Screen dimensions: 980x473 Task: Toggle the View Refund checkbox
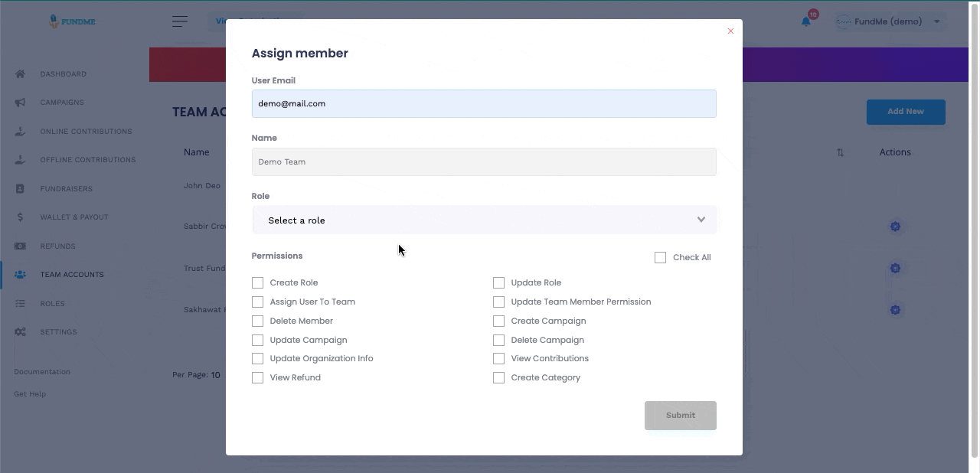click(x=257, y=377)
